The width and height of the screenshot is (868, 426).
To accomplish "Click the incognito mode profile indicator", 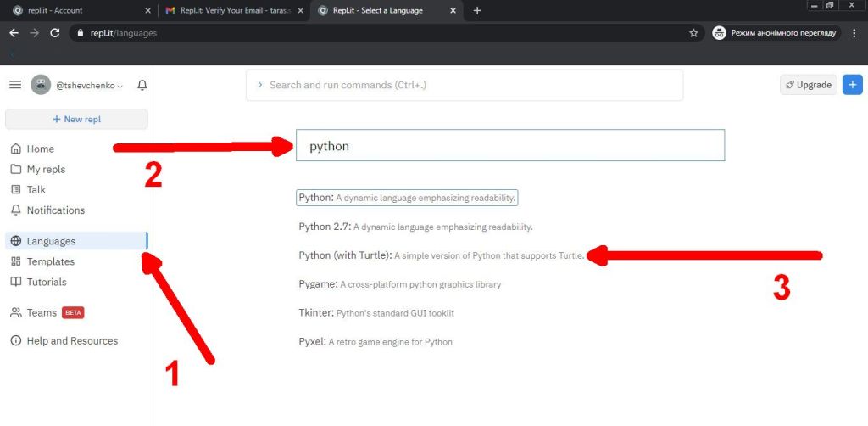I will point(776,33).
